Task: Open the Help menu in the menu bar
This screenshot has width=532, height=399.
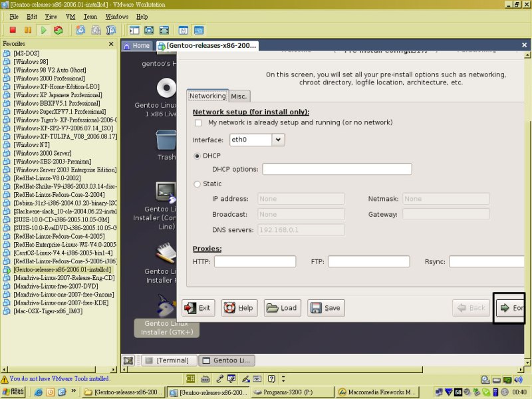Action: 142,16
